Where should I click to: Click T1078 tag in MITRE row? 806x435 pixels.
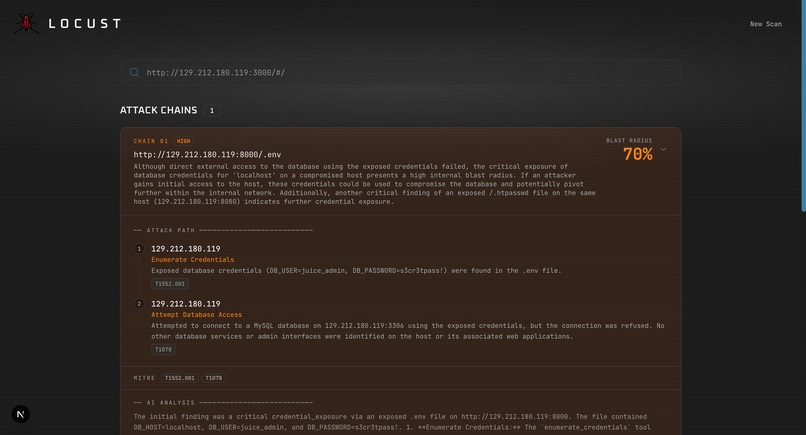click(x=214, y=378)
